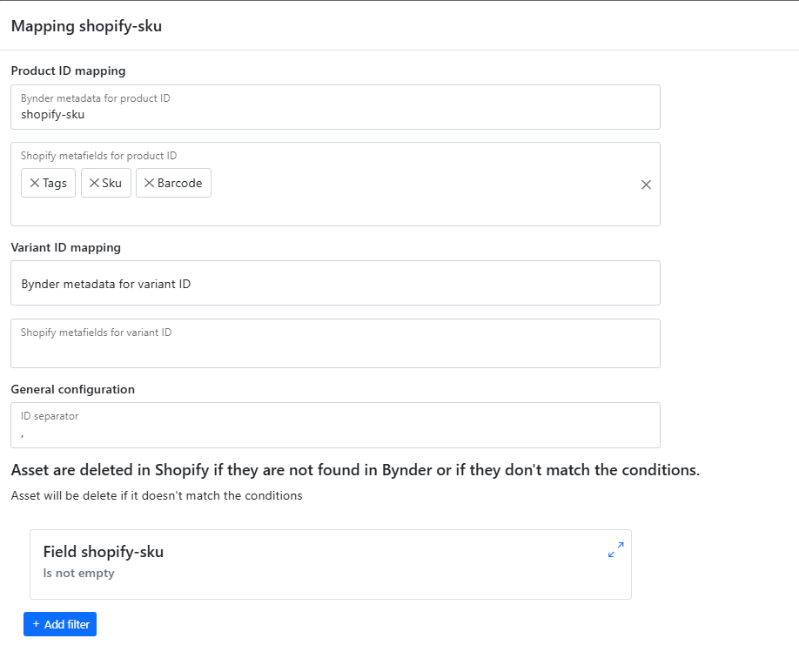
Task: Click the Variant ID mapping heading
Action: [x=65, y=247]
